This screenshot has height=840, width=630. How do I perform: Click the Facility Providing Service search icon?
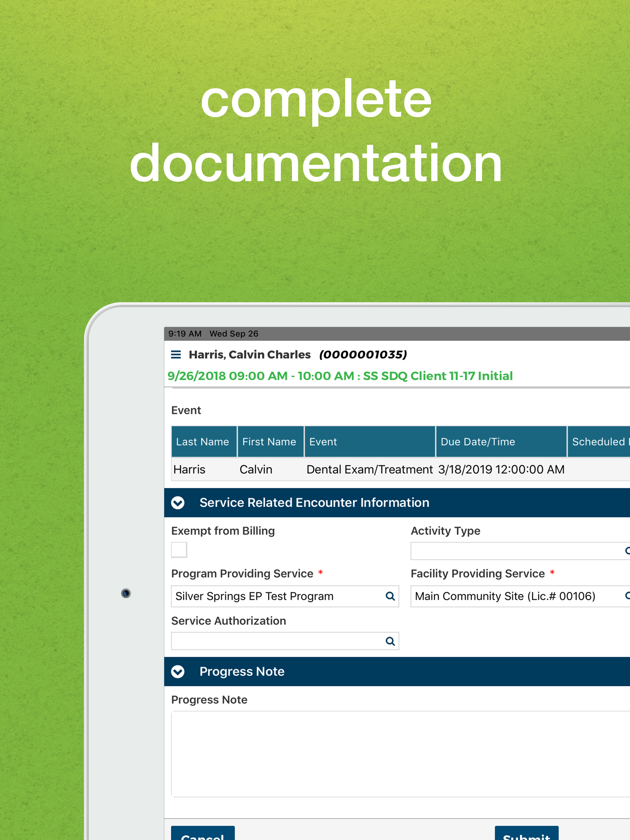pyautogui.click(x=627, y=596)
